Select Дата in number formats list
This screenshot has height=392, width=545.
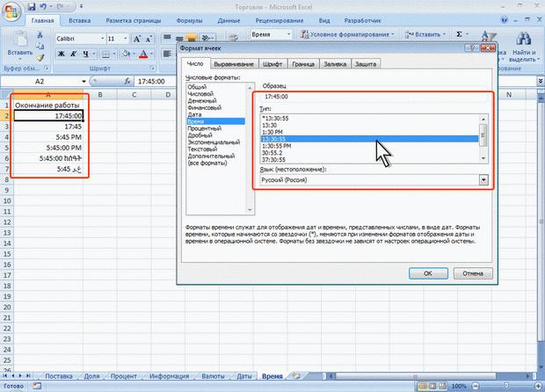coord(194,114)
